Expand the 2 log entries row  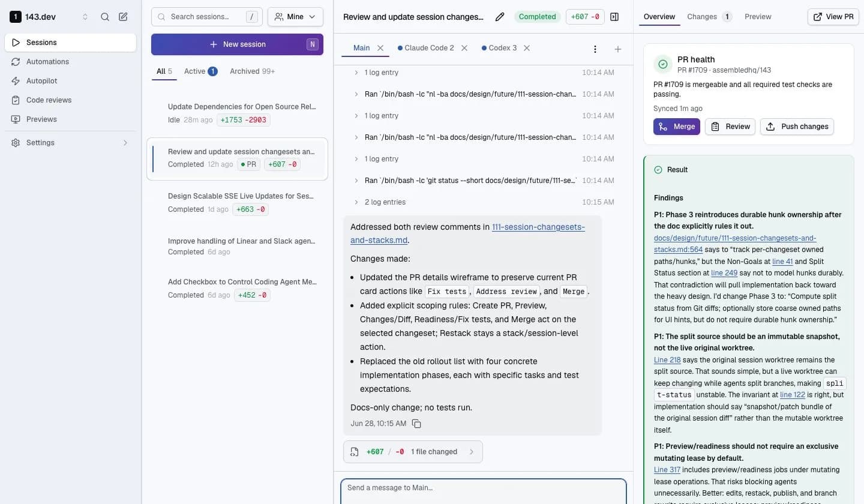coord(483,202)
